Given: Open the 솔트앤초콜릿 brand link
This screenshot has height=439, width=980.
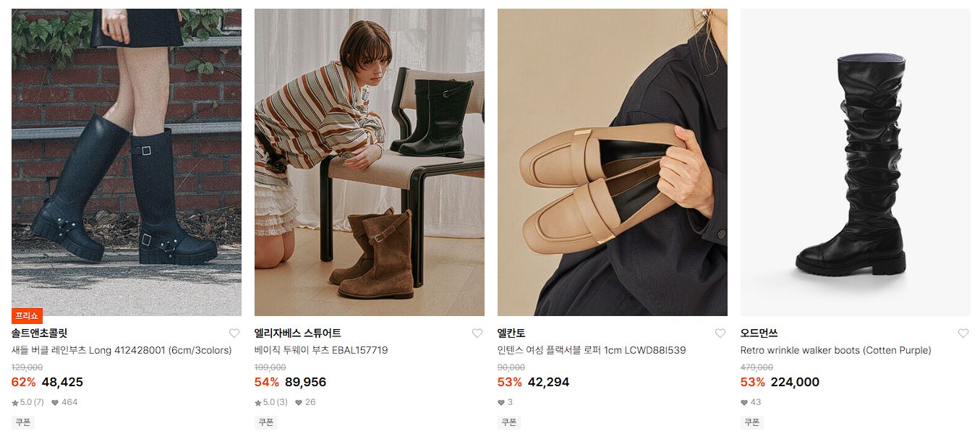Looking at the screenshot, I should pyautogui.click(x=40, y=333).
